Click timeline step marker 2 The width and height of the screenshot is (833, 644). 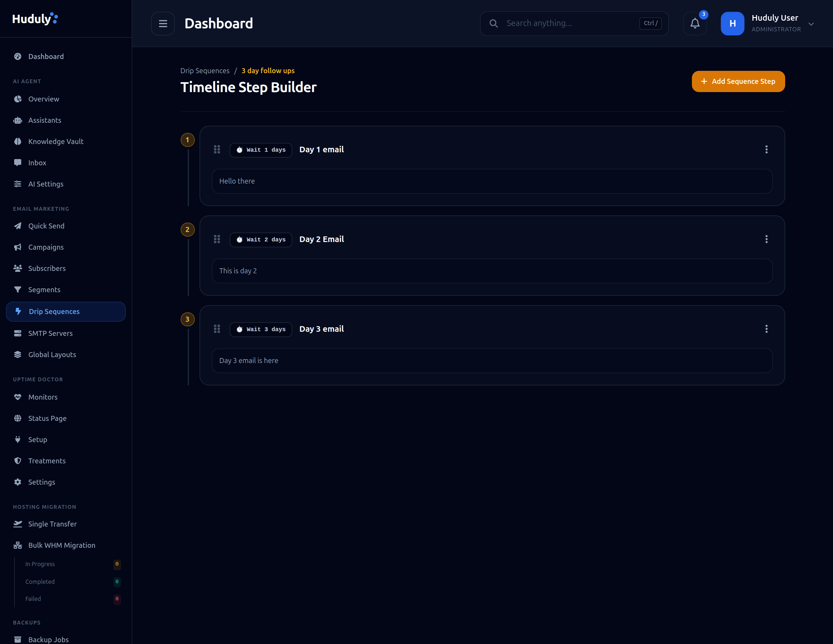pos(187,230)
